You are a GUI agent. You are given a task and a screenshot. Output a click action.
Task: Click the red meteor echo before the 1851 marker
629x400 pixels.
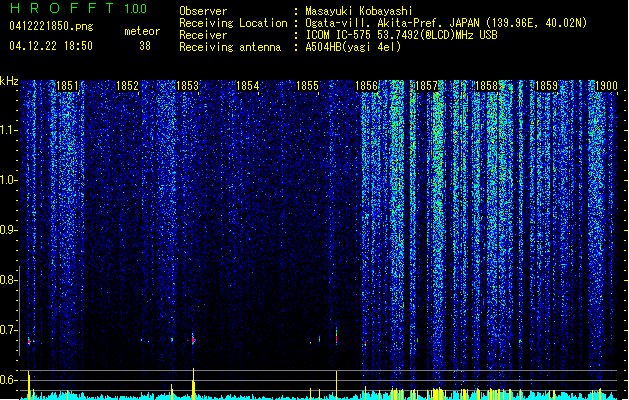click(29, 342)
